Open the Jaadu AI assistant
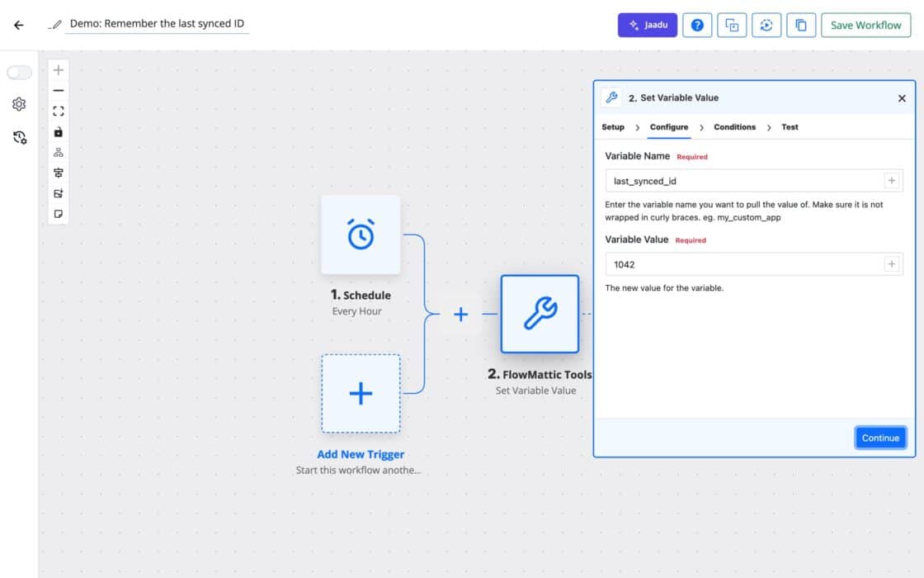 click(647, 25)
